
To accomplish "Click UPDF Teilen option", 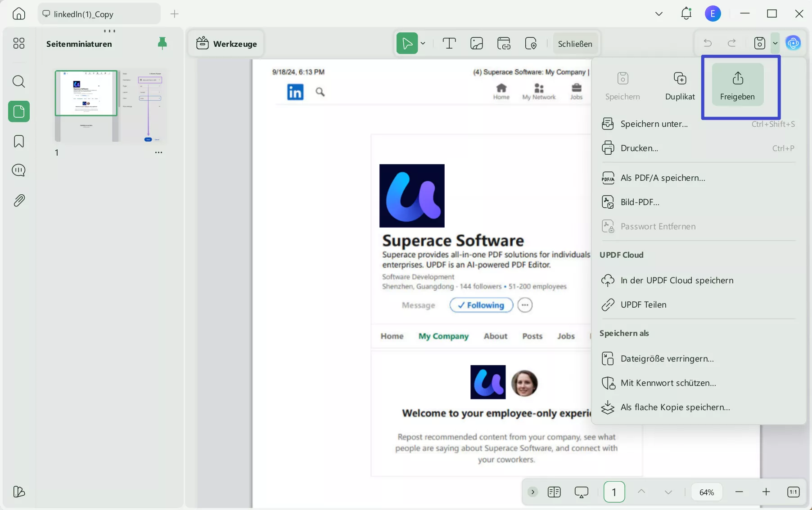I will point(698,304).
